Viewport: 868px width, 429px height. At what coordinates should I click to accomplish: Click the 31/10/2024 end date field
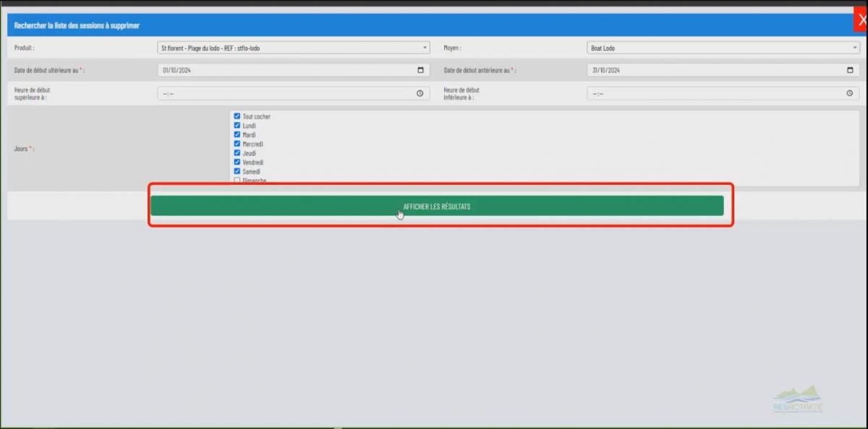click(x=723, y=70)
